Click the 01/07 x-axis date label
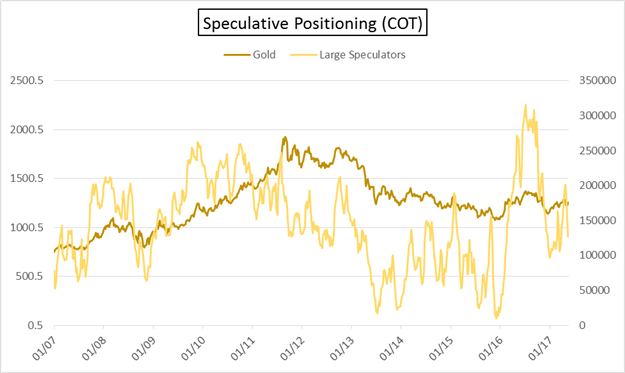 pyautogui.click(x=45, y=347)
